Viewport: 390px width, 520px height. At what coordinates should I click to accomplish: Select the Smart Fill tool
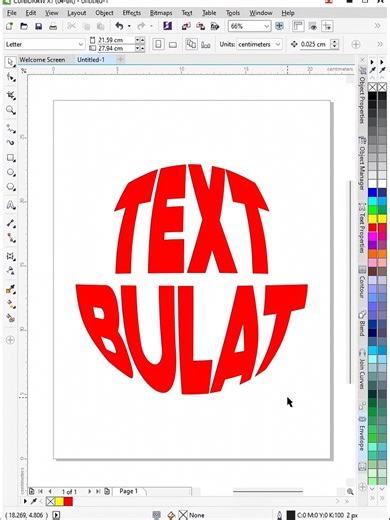[11, 318]
